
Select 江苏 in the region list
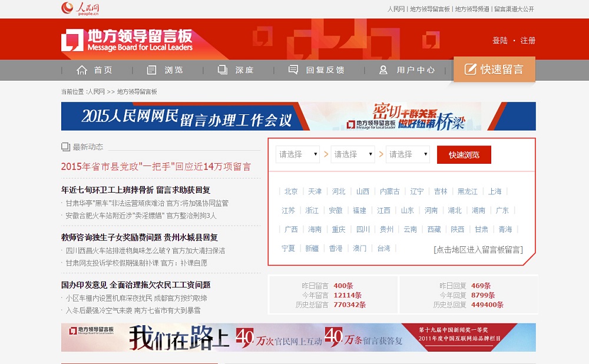289,210
